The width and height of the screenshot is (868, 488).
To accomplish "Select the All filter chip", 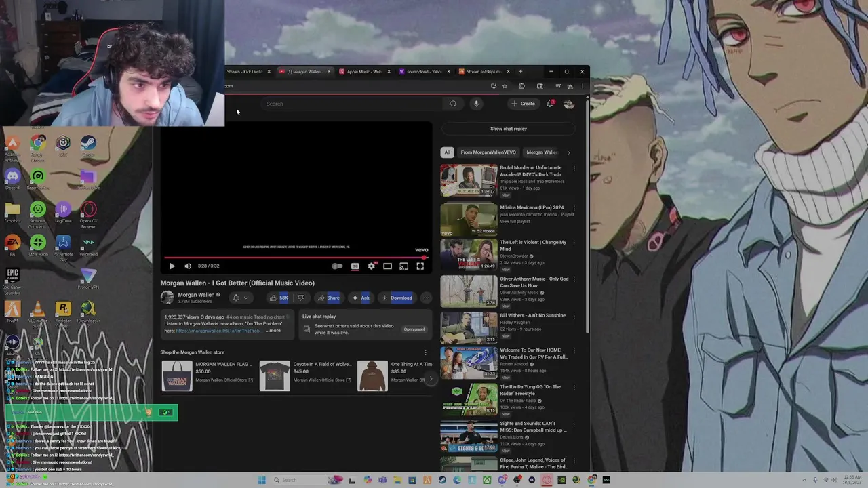I will [447, 152].
